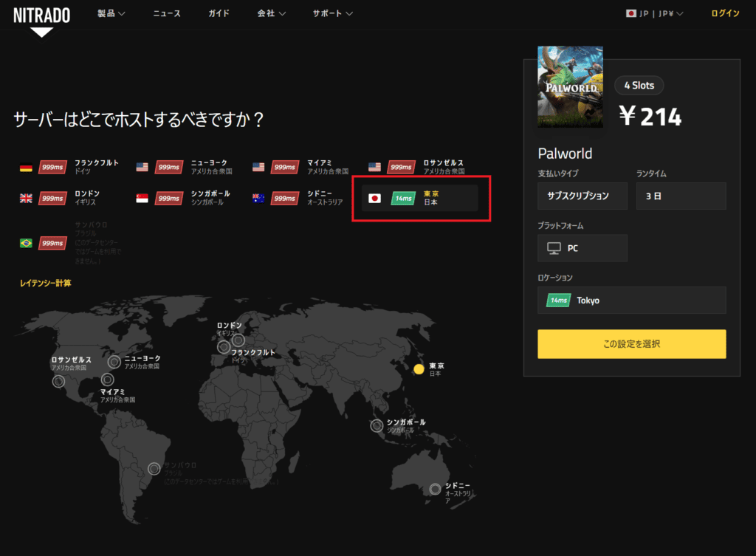
Task: Select the 東京 日本 server location
Action: [x=420, y=198]
